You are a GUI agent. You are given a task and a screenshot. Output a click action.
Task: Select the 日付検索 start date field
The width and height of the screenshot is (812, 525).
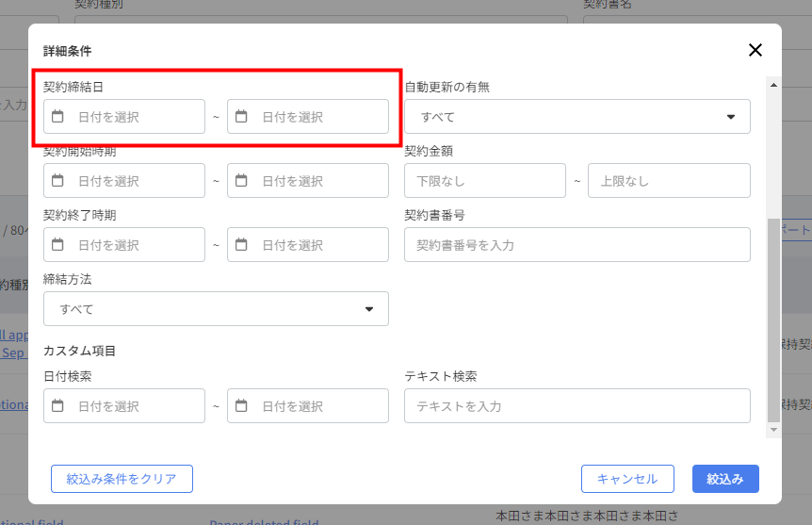[x=124, y=406]
